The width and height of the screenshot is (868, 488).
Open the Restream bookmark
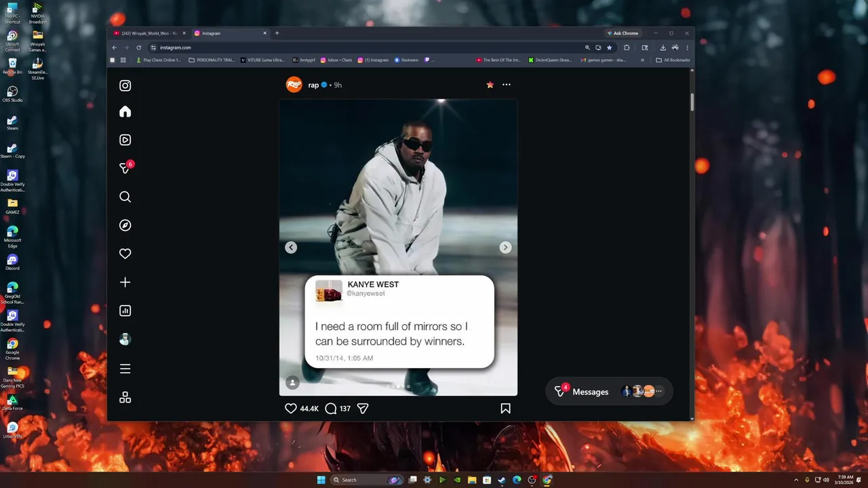(x=406, y=60)
